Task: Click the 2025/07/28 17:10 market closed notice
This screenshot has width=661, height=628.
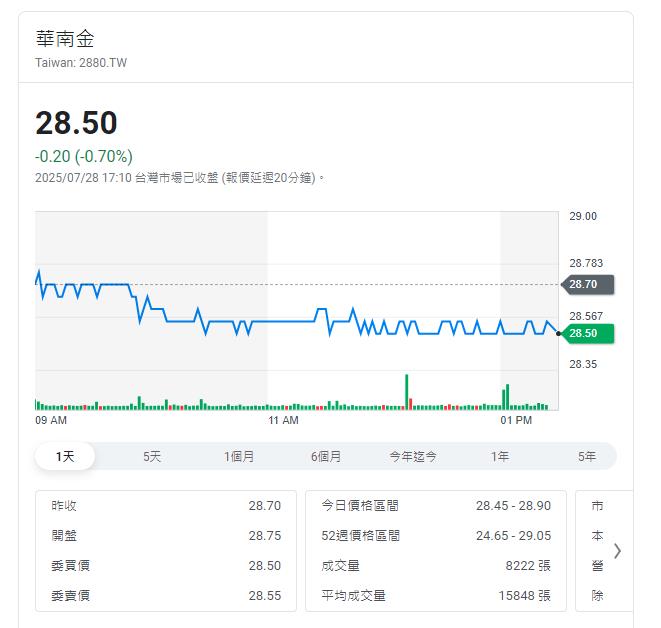Action: [180, 177]
